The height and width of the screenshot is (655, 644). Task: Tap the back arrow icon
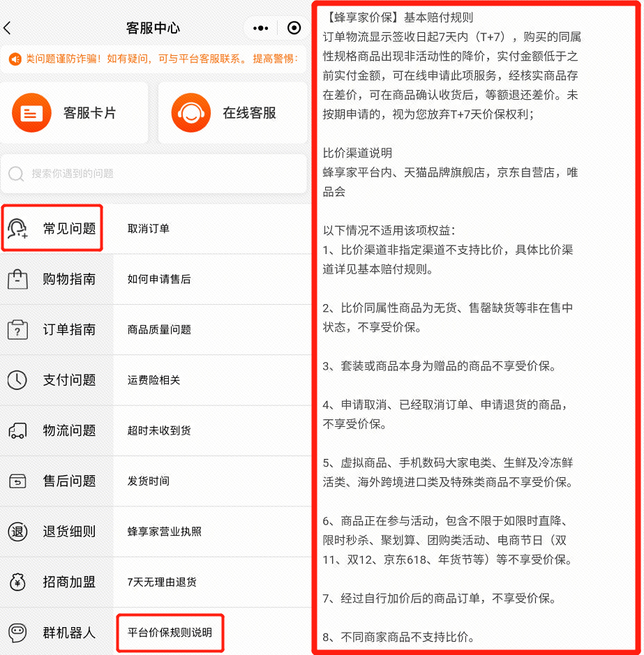[x=8, y=28]
